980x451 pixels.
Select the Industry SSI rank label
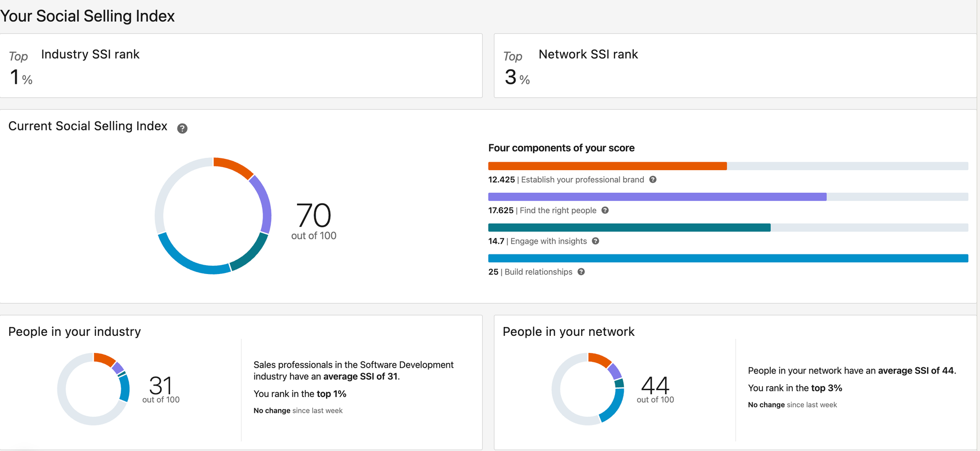pyautogui.click(x=90, y=54)
